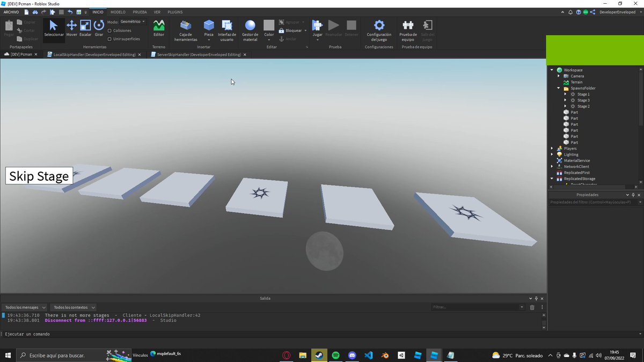This screenshot has height=362, width=644.
Task: Open Interfaz de usuario tool
Action: click(227, 31)
